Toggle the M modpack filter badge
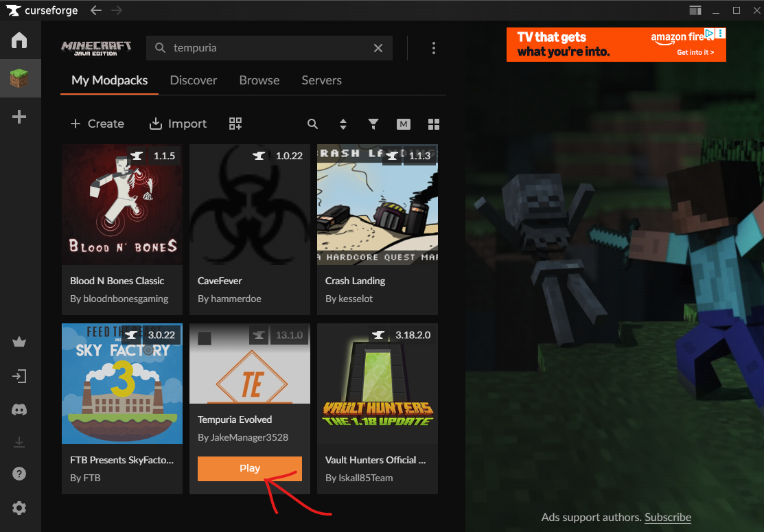Screen dimensions: 764x532 [404, 124]
